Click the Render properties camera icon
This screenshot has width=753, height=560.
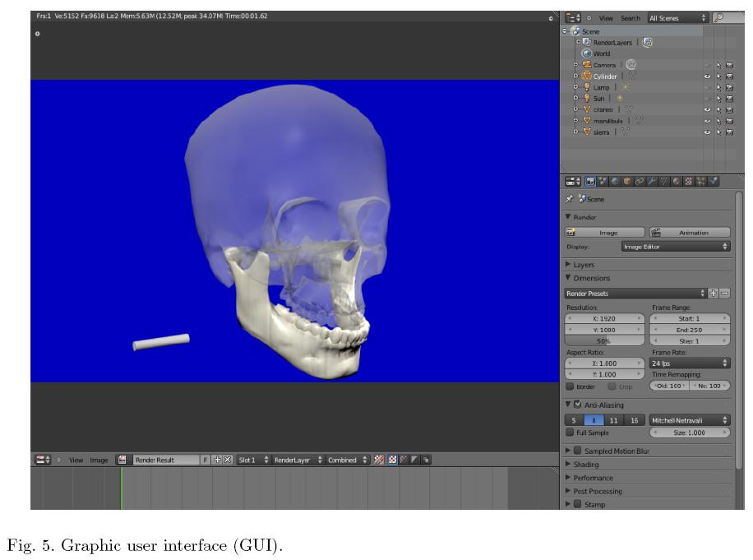click(x=591, y=181)
